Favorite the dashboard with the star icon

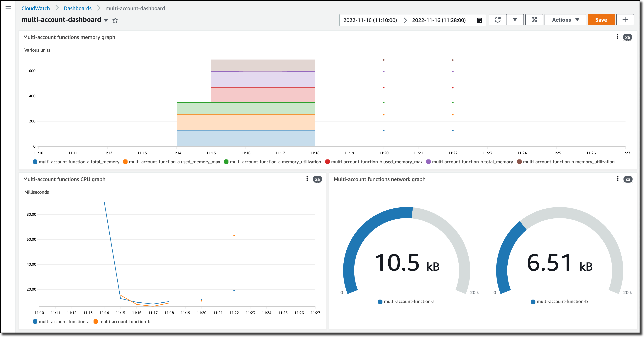coord(115,20)
